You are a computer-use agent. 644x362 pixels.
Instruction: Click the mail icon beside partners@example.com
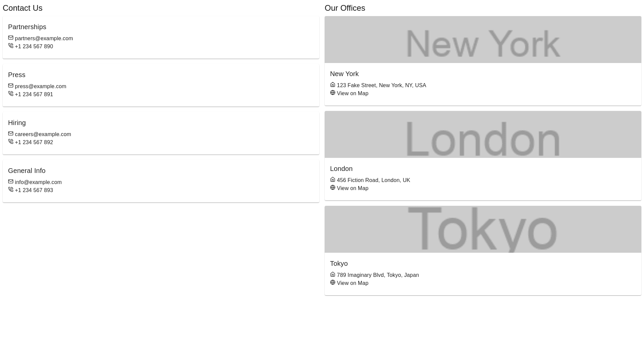(11, 38)
